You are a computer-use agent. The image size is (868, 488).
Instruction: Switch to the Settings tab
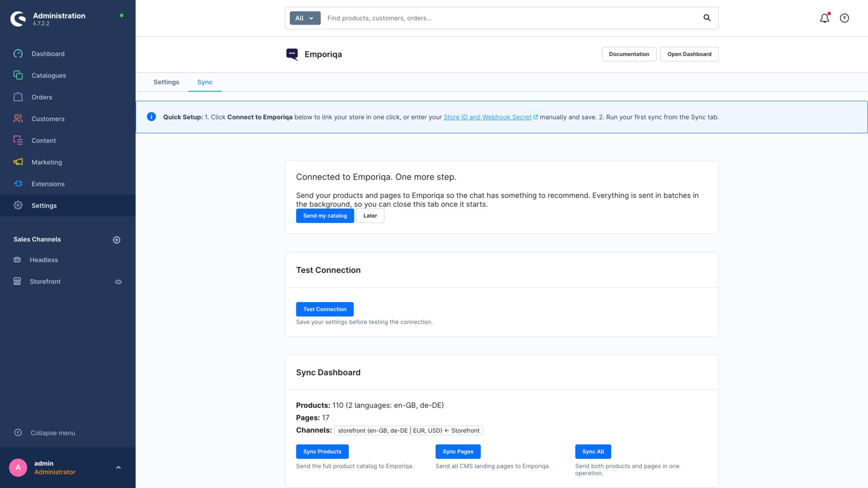(x=166, y=82)
